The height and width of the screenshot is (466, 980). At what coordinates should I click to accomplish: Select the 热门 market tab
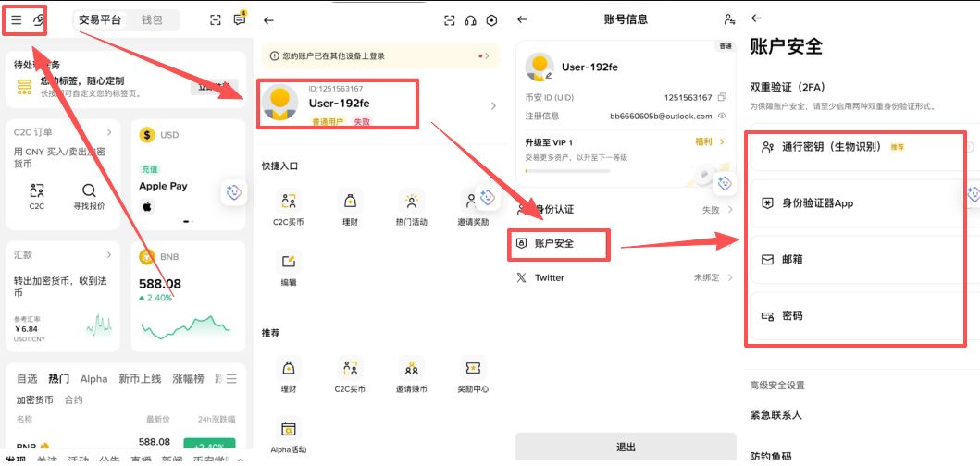point(58,378)
